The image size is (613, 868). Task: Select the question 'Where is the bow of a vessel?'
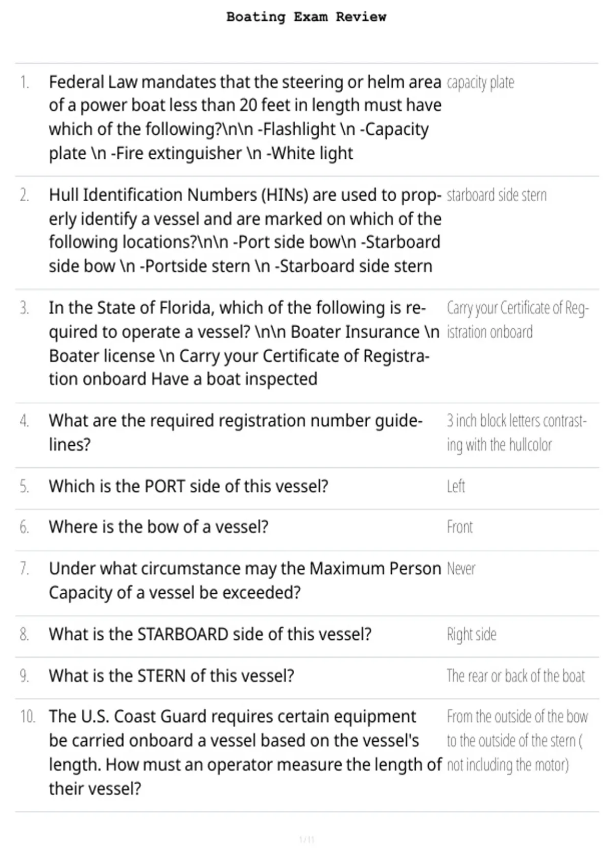click(x=158, y=527)
